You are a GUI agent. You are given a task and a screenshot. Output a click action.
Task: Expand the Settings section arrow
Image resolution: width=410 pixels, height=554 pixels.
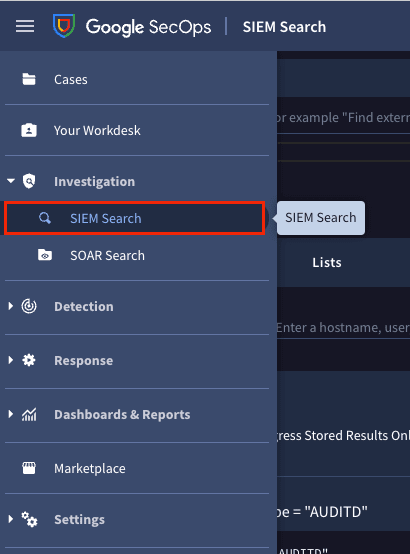click(x=11, y=519)
